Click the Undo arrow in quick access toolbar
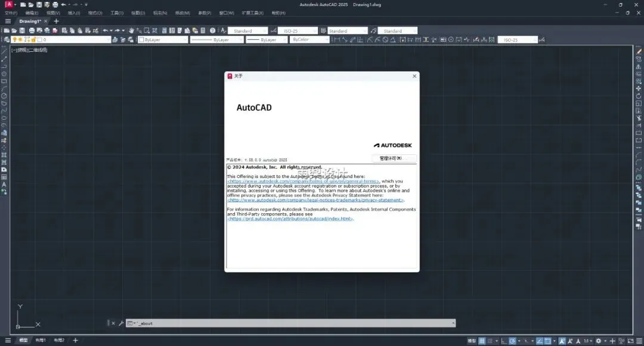The height and width of the screenshot is (346, 644). (63, 5)
